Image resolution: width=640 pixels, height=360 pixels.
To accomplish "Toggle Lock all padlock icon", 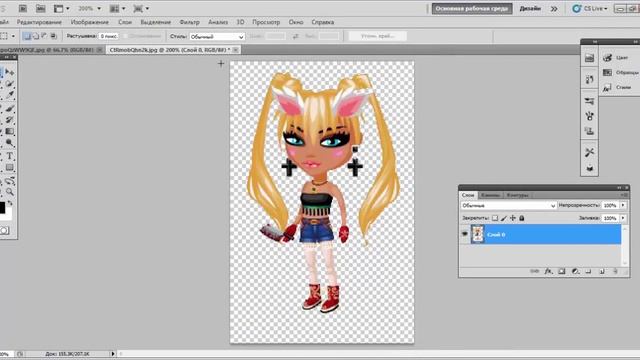I will click(522, 218).
